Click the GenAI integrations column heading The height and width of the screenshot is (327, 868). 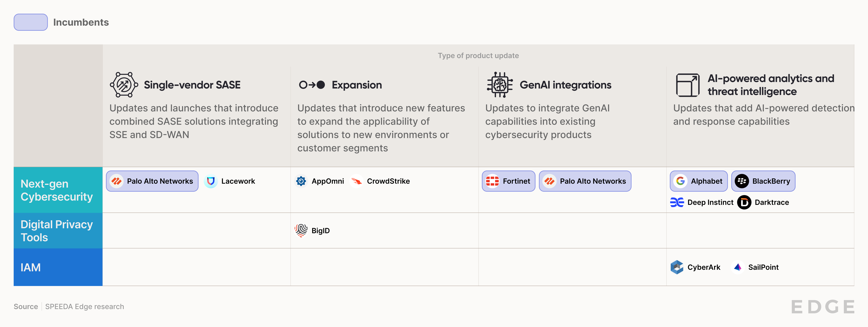(565, 85)
